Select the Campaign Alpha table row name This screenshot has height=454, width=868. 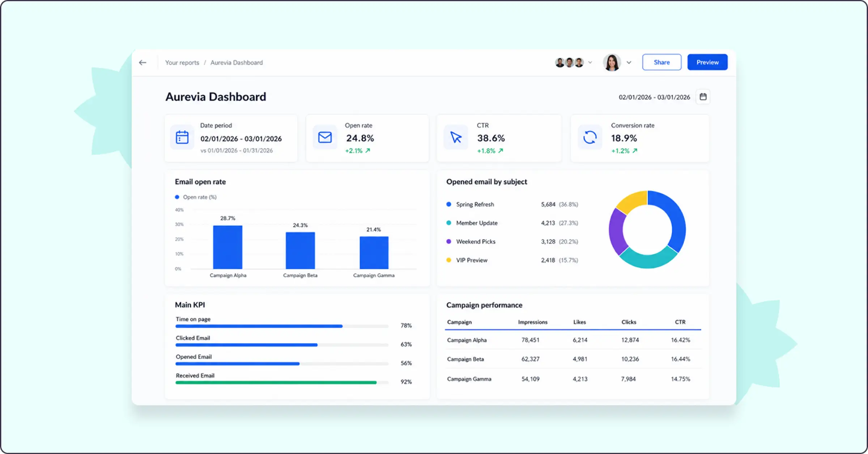tap(467, 340)
